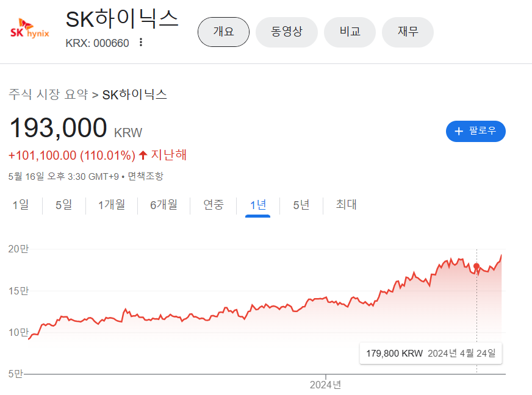Open the 주식 시장 요약 breadcrumb link
The width and height of the screenshot is (532, 395).
point(48,94)
